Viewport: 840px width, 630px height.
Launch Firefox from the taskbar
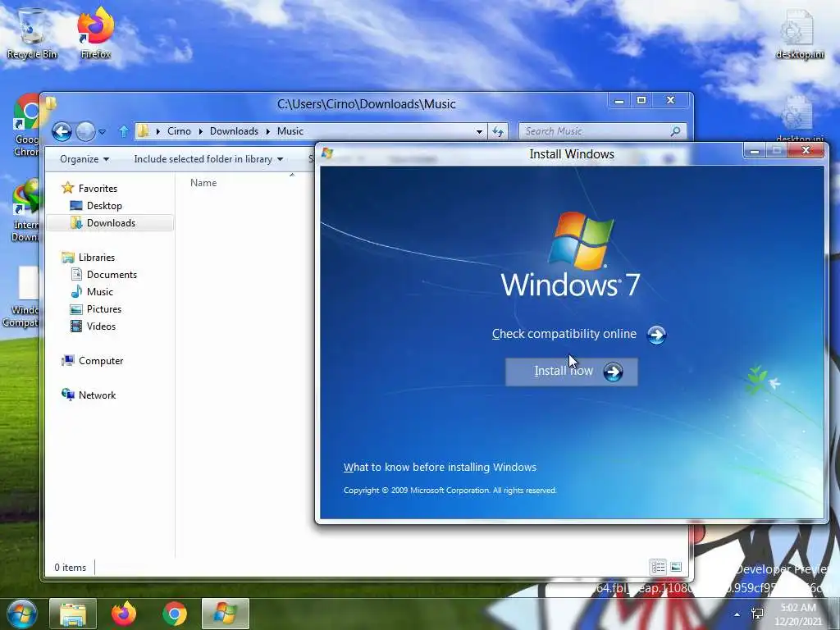[124, 614]
